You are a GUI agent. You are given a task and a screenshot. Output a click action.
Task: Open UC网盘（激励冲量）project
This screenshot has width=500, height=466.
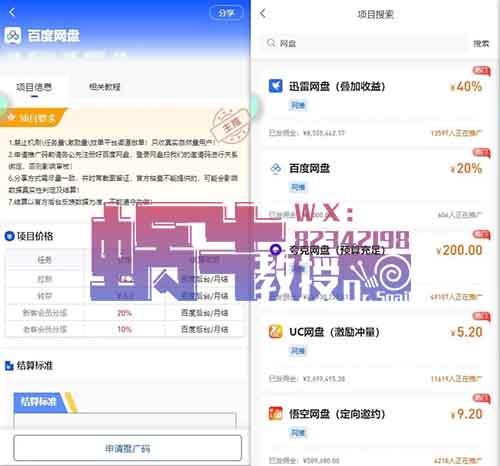[x=334, y=332]
